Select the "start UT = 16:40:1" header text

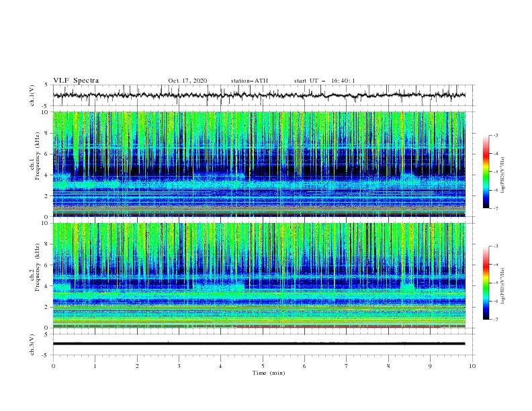tap(324, 81)
